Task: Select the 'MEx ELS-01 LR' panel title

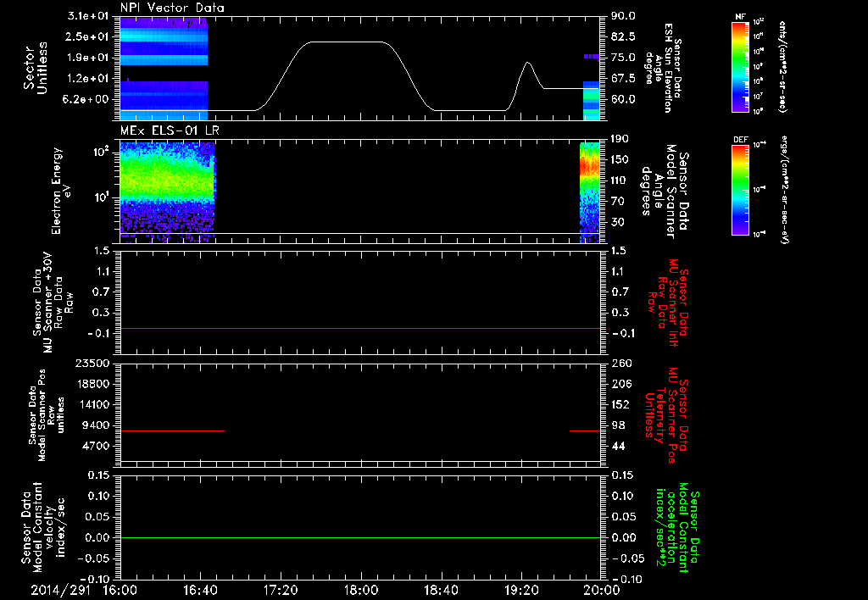Action: (169, 131)
